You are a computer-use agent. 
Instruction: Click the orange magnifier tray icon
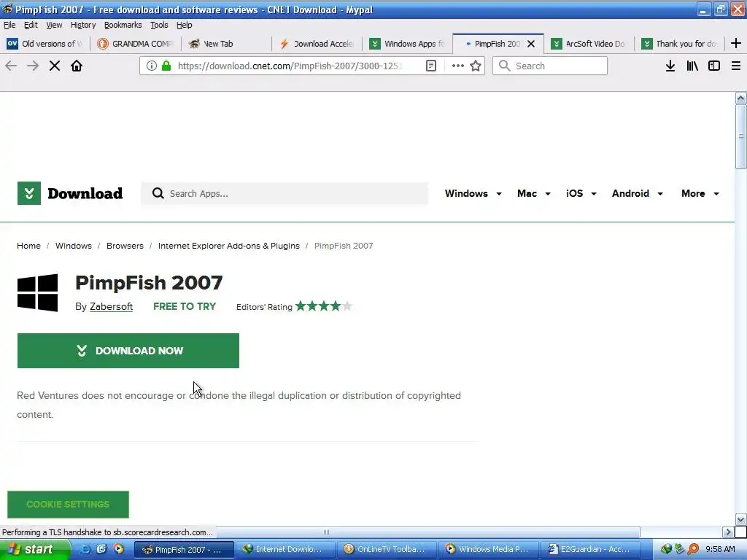pos(693,549)
